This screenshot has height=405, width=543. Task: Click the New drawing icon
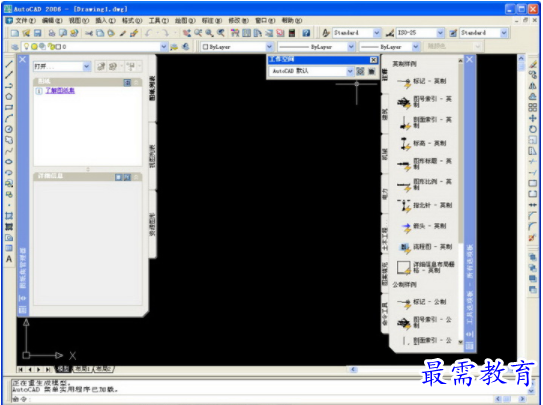(x=15, y=33)
